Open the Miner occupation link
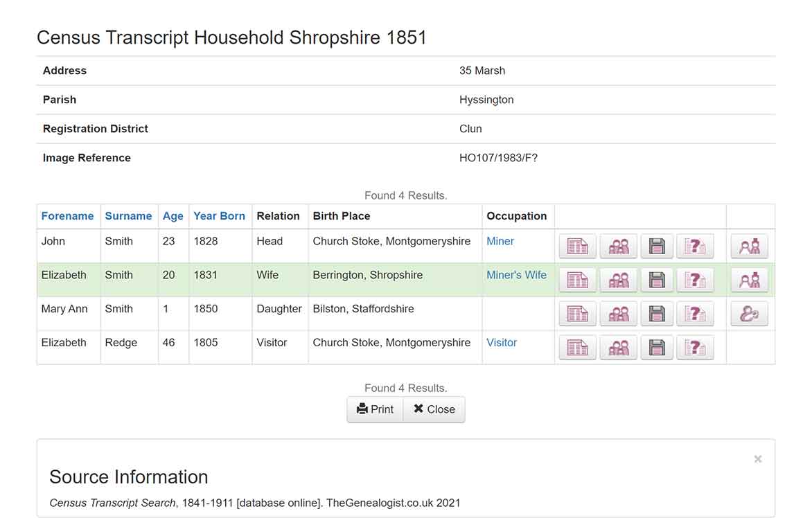 (500, 241)
